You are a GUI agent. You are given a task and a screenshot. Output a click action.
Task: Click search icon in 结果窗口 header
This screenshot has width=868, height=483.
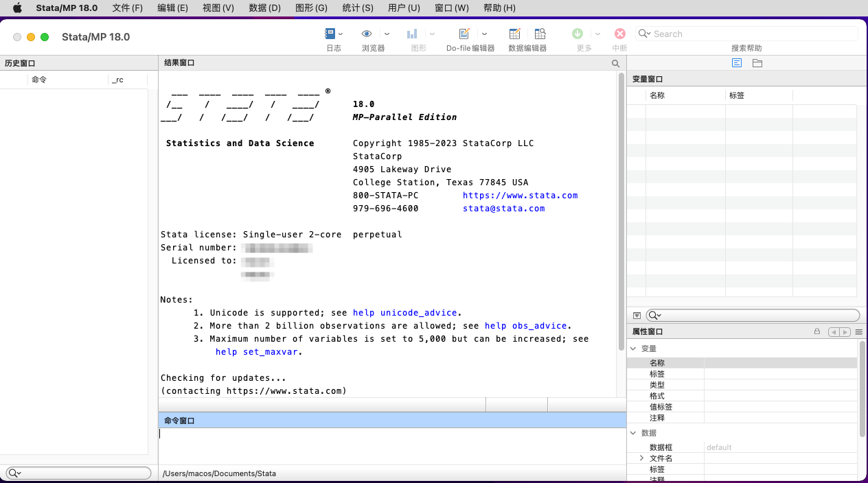pyautogui.click(x=615, y=63)
